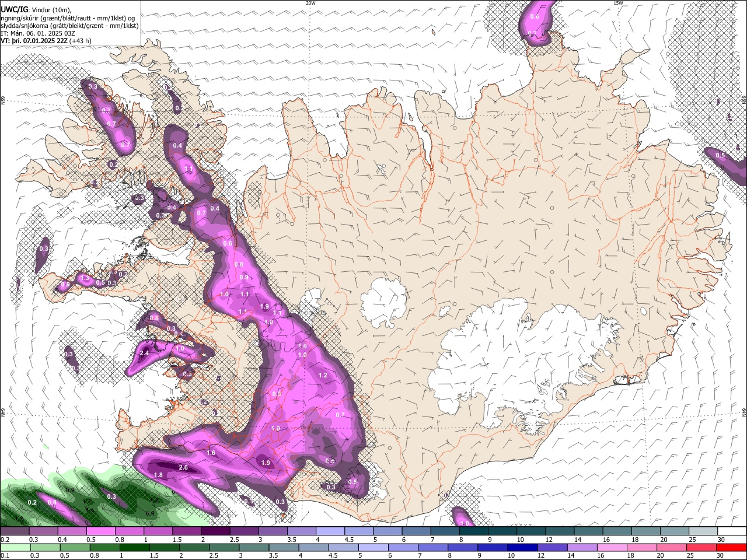The height and width of the screenshot is (560, 747).
Task: Click the "30" label in the top legend row
Action: coord(721,540)
